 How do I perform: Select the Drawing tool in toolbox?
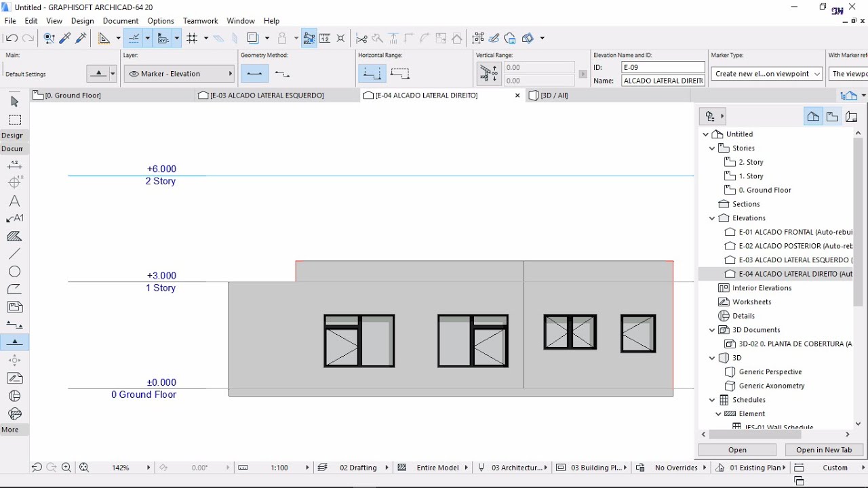15,307
